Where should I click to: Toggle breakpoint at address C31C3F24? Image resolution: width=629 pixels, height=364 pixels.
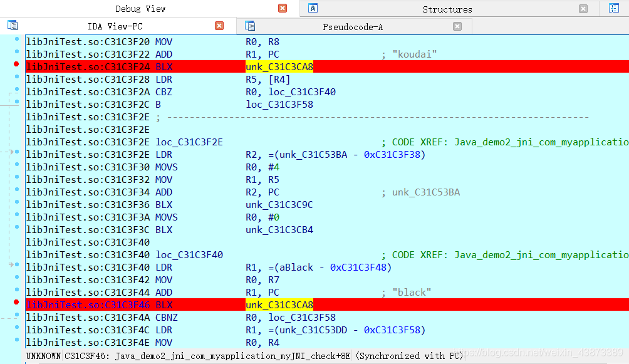coord(16,64)
